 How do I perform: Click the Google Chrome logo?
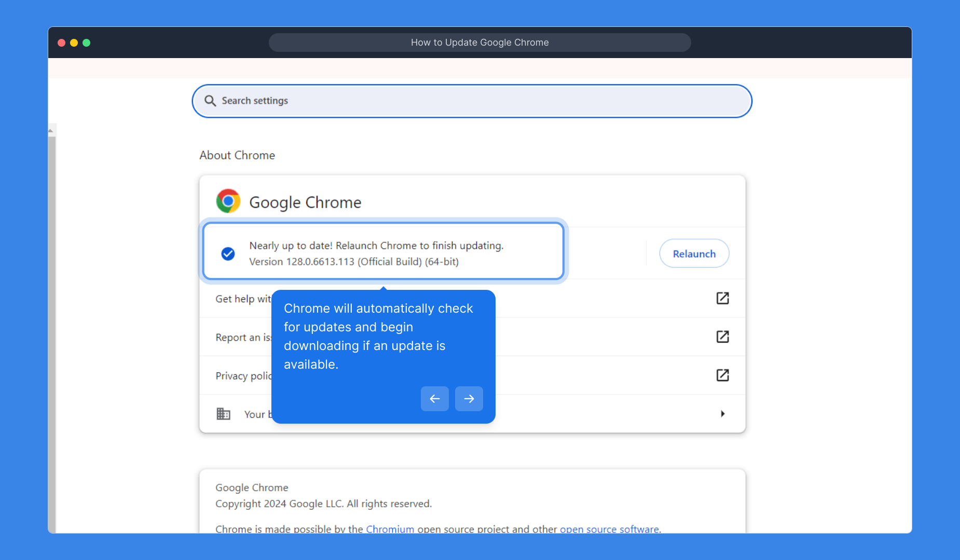(x=228, y=201)
